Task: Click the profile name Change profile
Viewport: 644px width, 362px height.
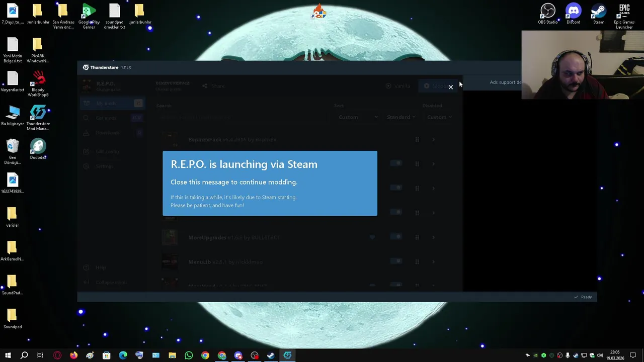Action: tap(173, 86)
